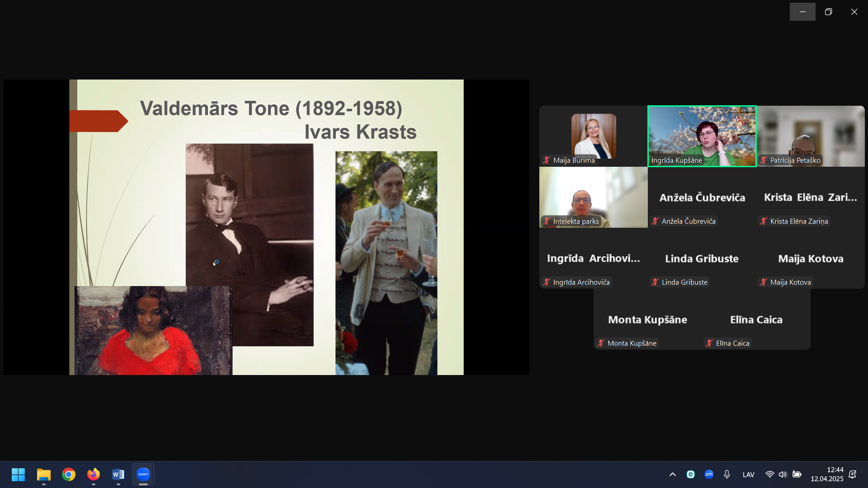Screen dimensions: 868x488
Task: Click Linda Gribuste's muted mic icon
Action: pos(655,282)
